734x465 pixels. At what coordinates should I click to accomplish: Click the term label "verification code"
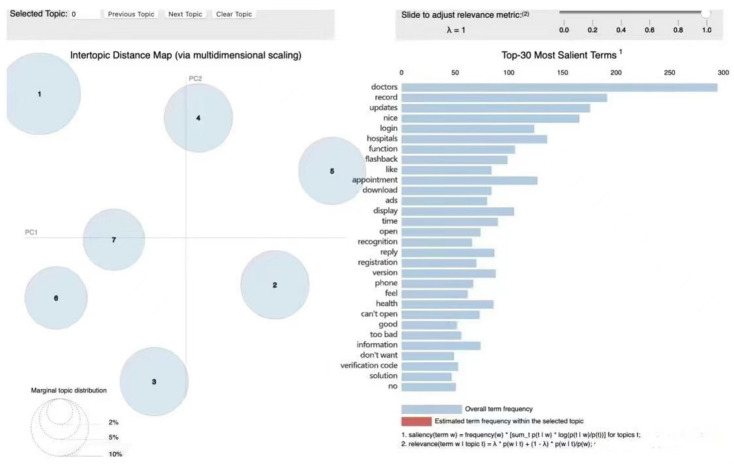[x=369, y=365]
